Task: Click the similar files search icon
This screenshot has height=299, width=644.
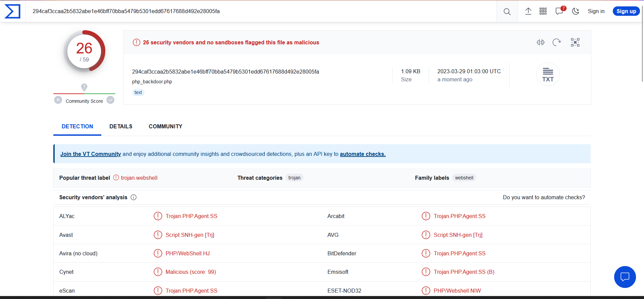Action: [x=540, y=42]
